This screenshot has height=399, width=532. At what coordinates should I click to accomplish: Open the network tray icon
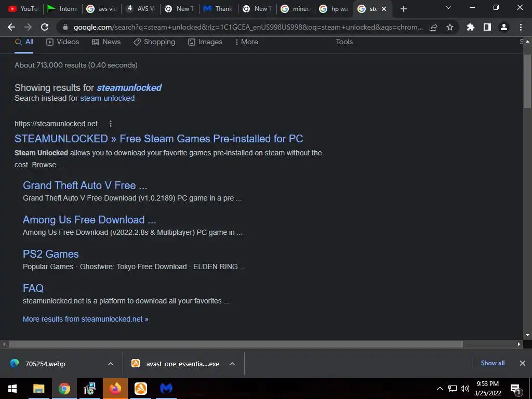click(453, 389)
